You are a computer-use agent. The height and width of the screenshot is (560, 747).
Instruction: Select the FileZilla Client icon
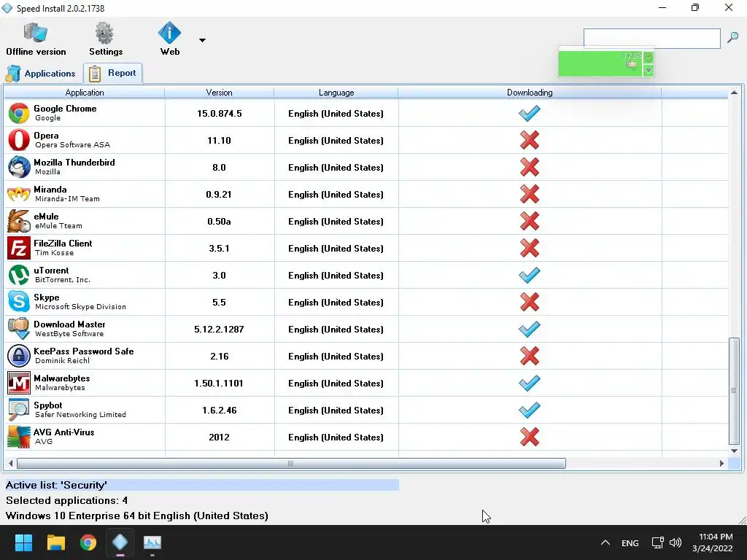point(18,248)
